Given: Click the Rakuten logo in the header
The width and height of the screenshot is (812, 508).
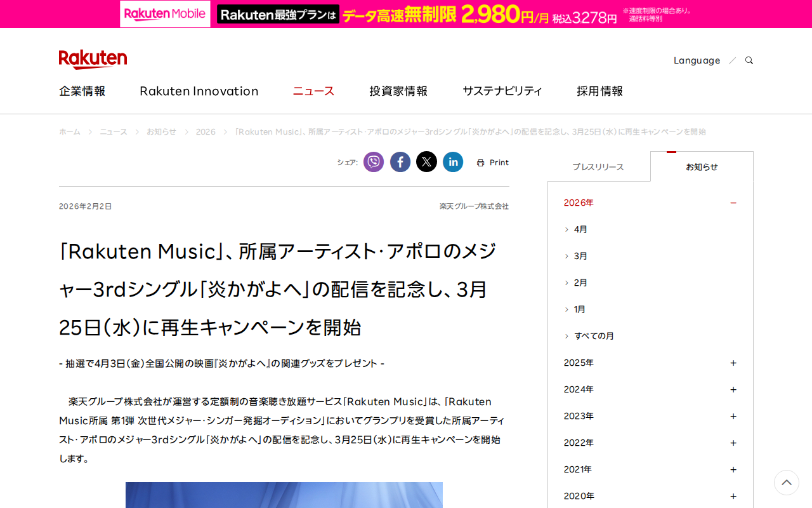Looking at the screenshot, I should pos(93,59).
